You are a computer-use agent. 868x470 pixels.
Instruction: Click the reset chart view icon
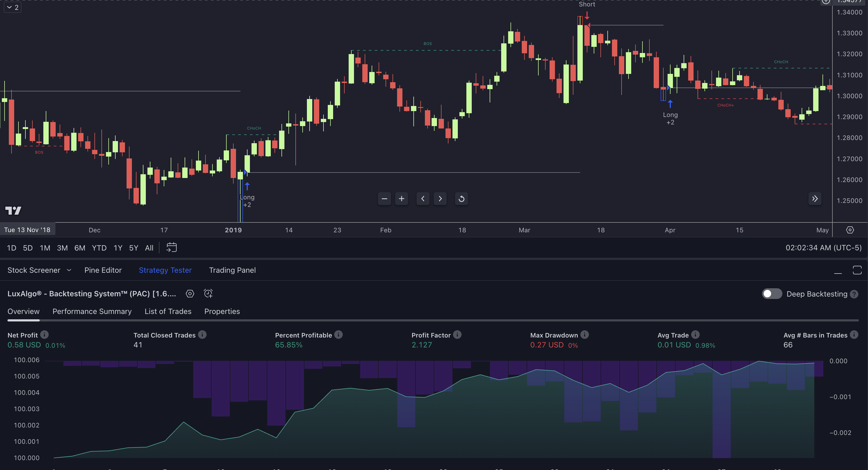coord(461,199)
